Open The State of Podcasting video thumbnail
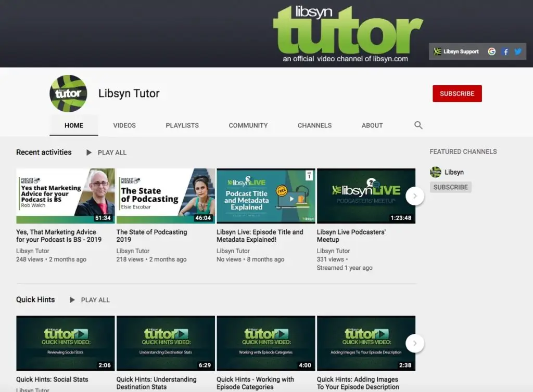 [x=166, y=195]
